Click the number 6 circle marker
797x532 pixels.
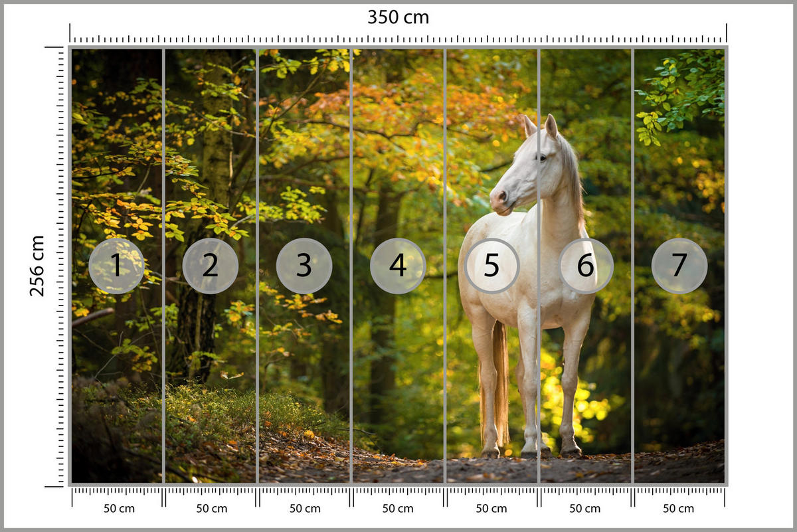tap(585, 266)
